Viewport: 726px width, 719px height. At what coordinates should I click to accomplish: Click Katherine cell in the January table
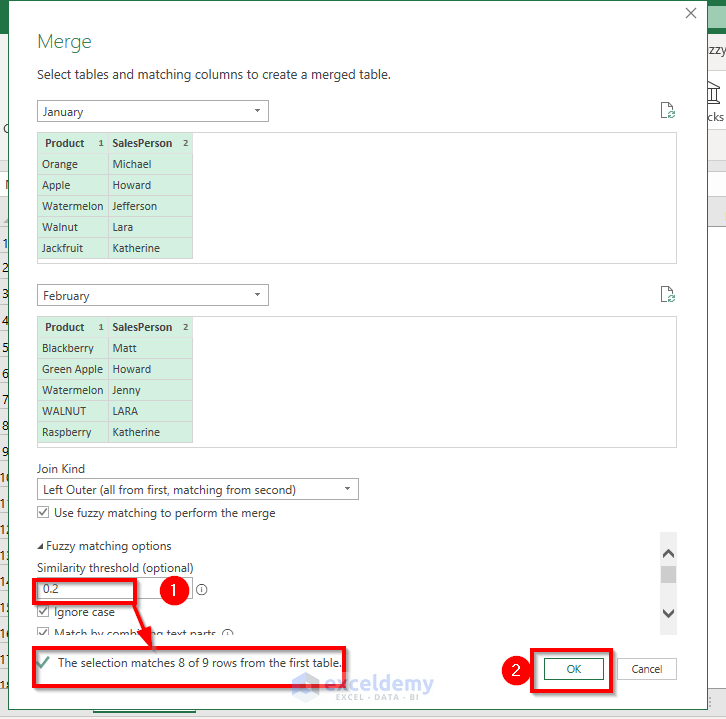(x=150, y=248)
